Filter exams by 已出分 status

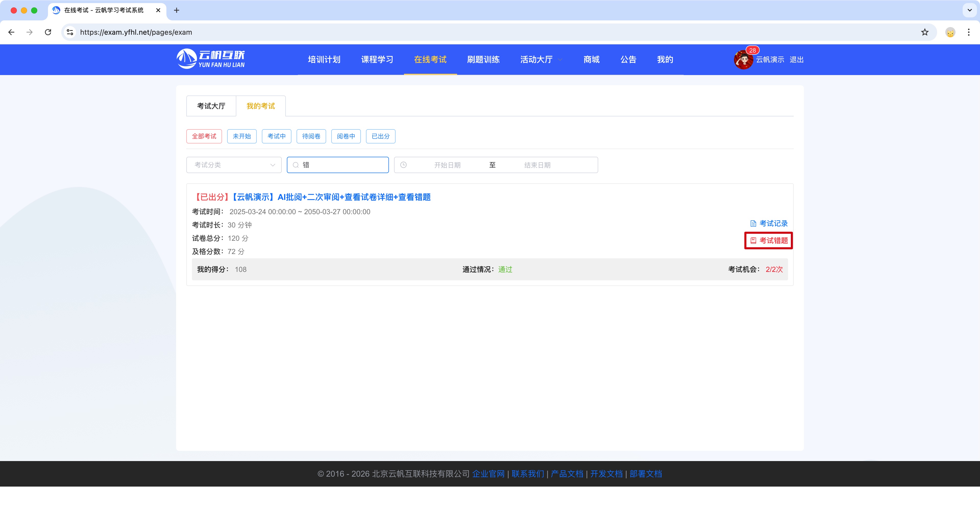tap(381, 136)
